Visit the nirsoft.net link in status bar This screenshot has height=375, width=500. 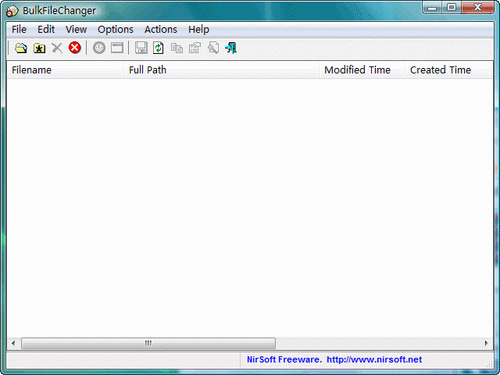click(374, 360)
